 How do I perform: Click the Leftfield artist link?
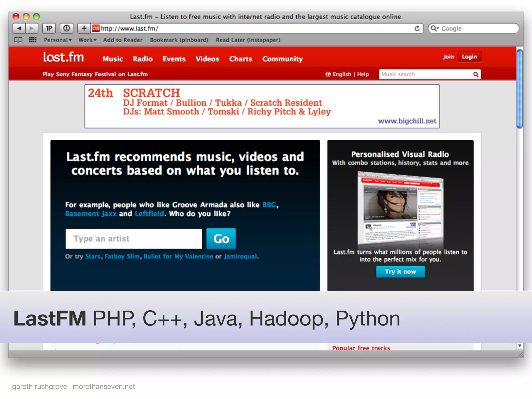click(x=149, y=214)
